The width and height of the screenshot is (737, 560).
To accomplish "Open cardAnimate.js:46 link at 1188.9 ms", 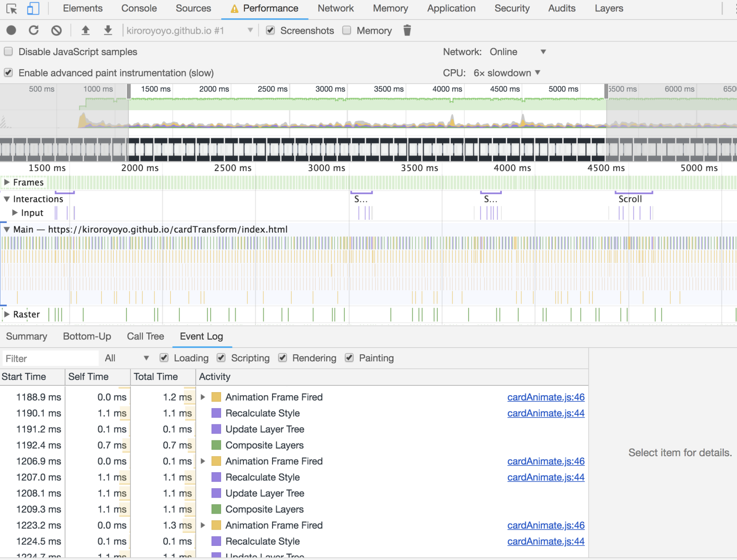I will click(x=546, y=397).
